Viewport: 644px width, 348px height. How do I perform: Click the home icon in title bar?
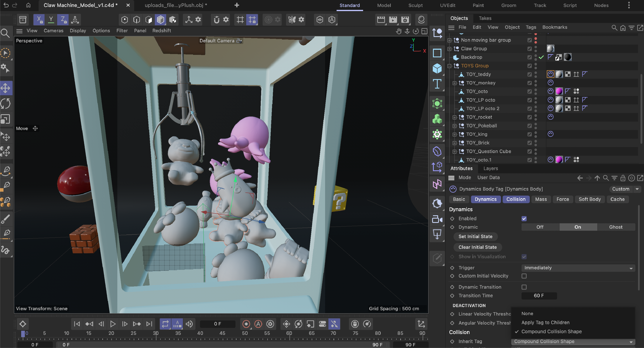click(29, 5)
